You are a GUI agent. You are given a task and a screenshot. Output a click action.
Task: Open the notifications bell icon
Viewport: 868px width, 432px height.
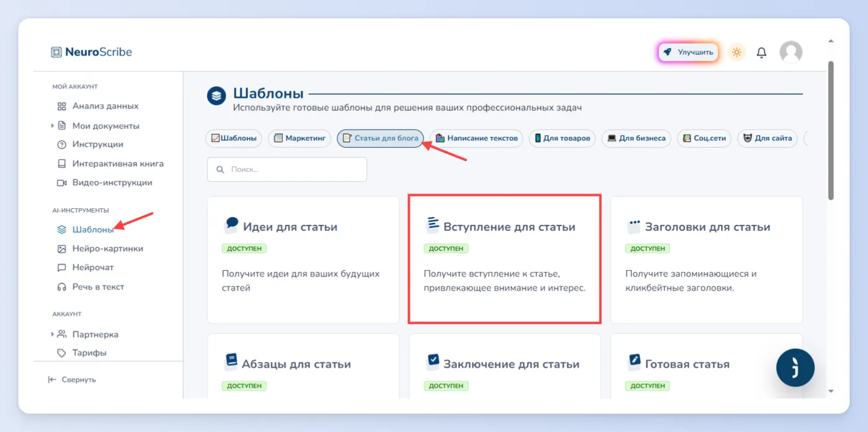tap(761, 53)
